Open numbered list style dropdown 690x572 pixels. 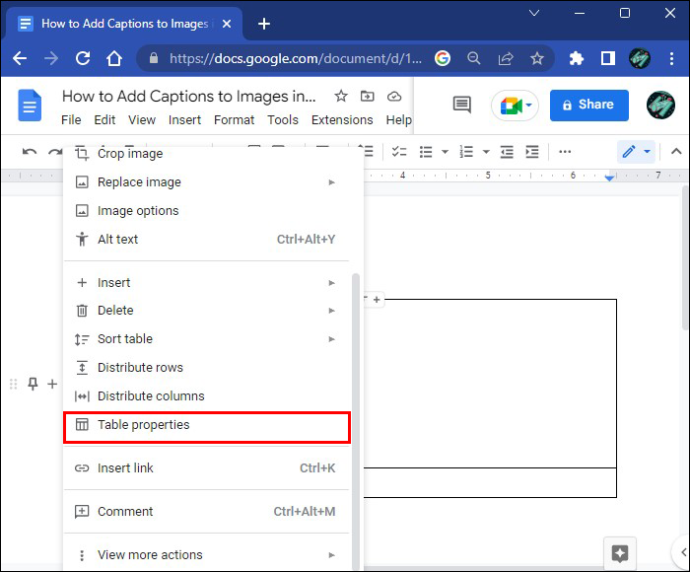(486, 152)
